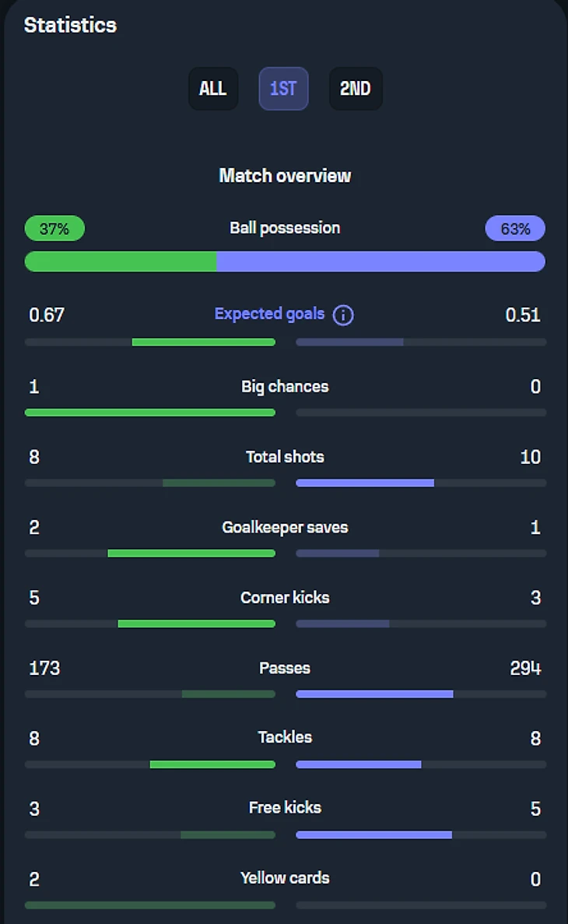Click the 37% possession badge
The width and height of the screenshot is (568, 924).
pyautogui.click(x=54, y=229)
